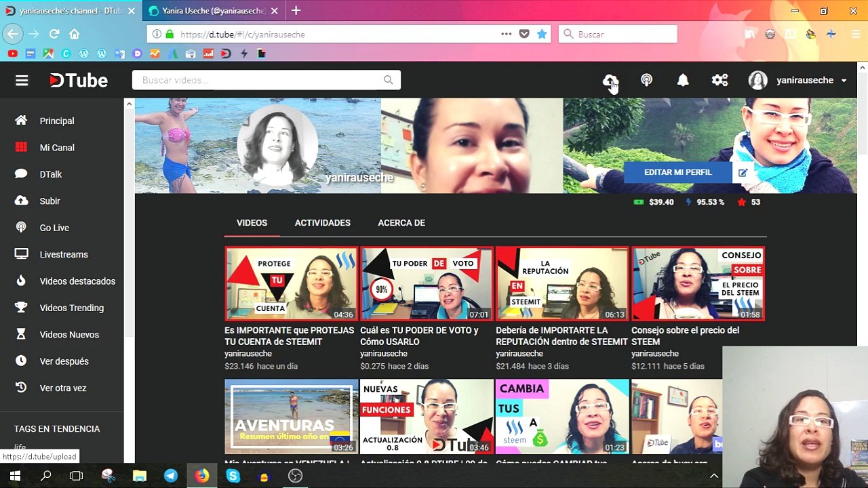The height and width of the screenshot is (488, 868).
Task: Switch to the ACERCA DE tab
Action: (401, 223)
